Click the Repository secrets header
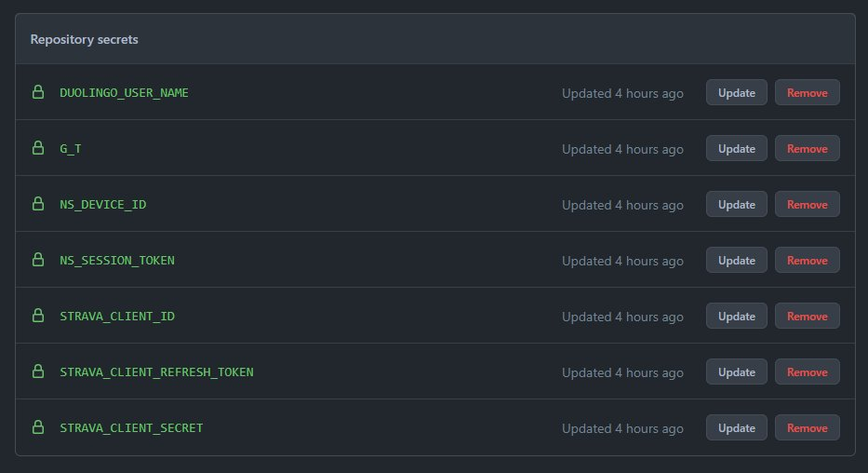 [x=85, y=40]
